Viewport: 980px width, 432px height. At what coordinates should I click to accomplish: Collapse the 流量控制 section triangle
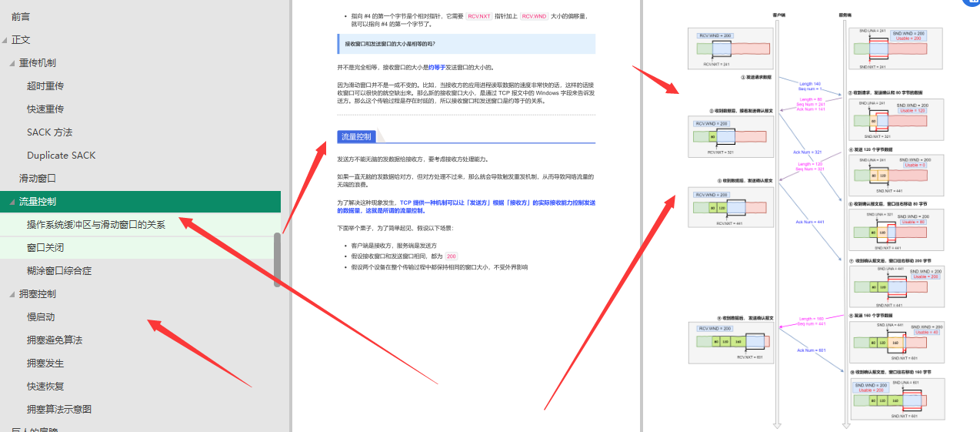pyautogui.click(x=12, y=202)
